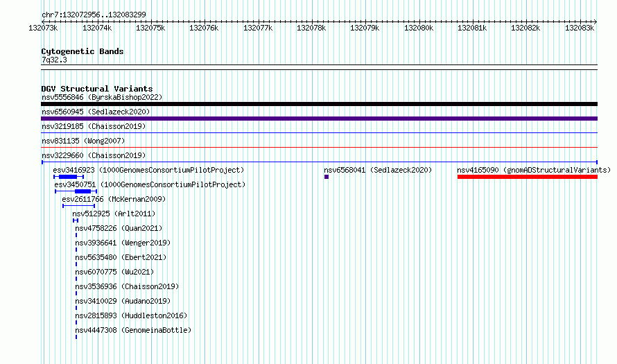Open nsv5635480 (Ebert2021) label
The height and width of the screenshot is (364, 617).
(121, 257)
